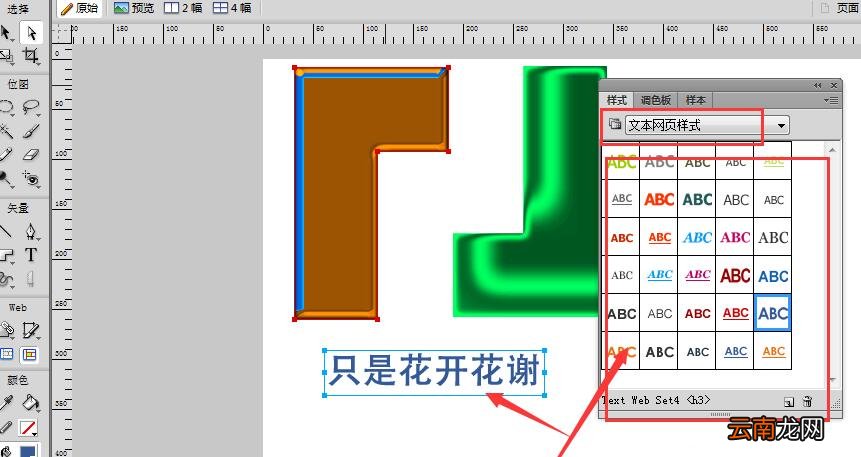
Task: Click the ruler origin crosshair
Action: point(62,34)
